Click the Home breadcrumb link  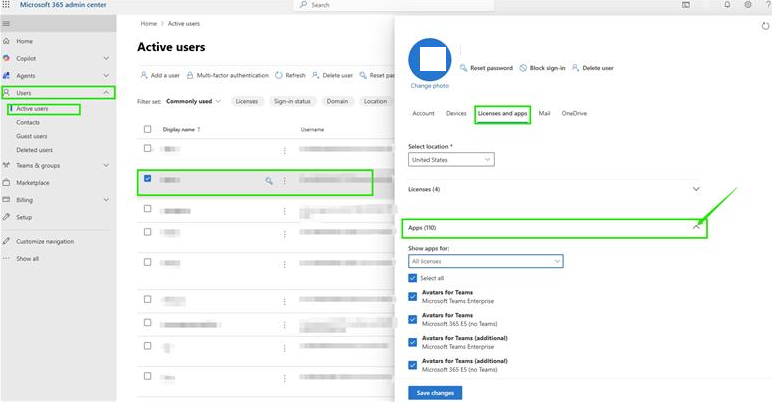click(149, 24)
